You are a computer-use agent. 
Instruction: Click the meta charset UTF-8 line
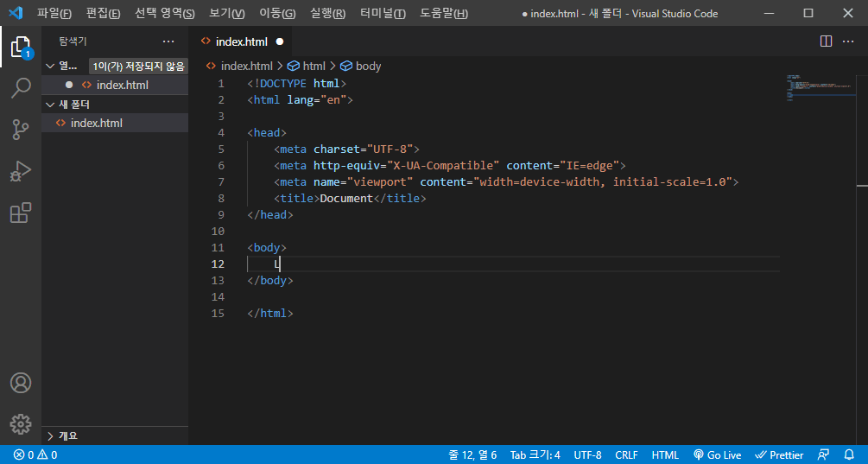pyautogui.click(x=346, y=149)
